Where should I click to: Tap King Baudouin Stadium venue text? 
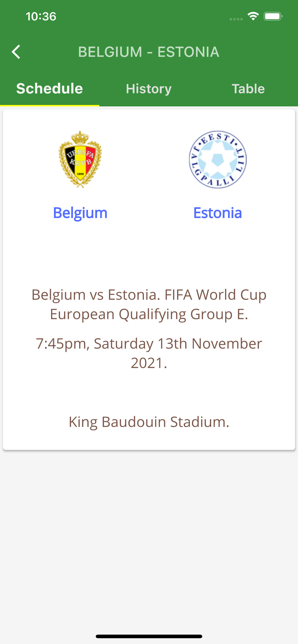149,421
